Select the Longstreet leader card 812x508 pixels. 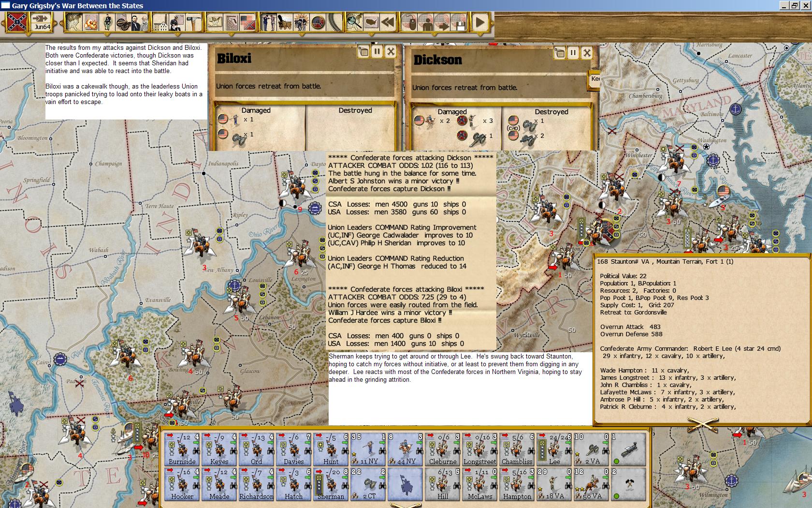point(480,449)
